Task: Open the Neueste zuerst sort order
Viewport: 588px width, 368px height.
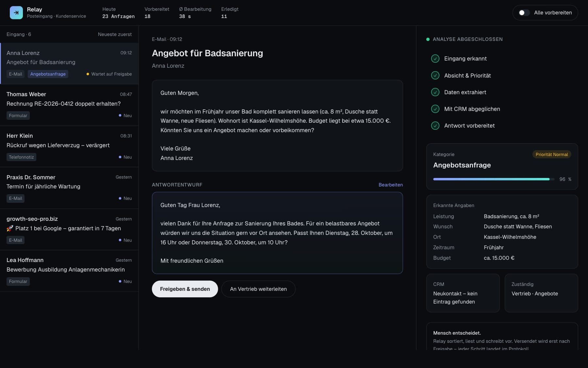Action: (115, 34)
